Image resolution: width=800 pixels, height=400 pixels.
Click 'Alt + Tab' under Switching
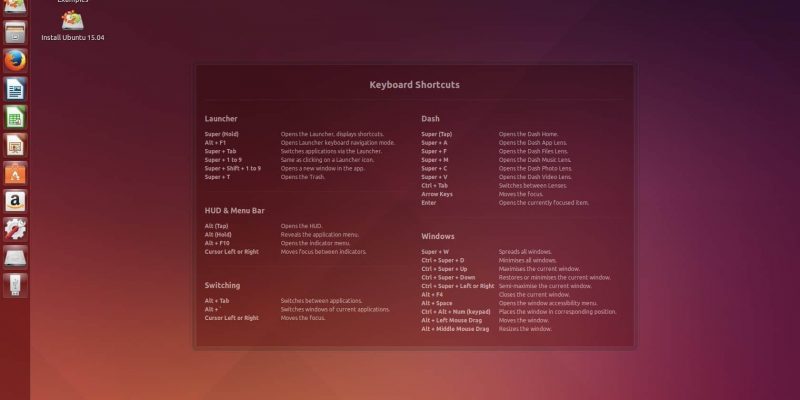[x=217, y=301]
